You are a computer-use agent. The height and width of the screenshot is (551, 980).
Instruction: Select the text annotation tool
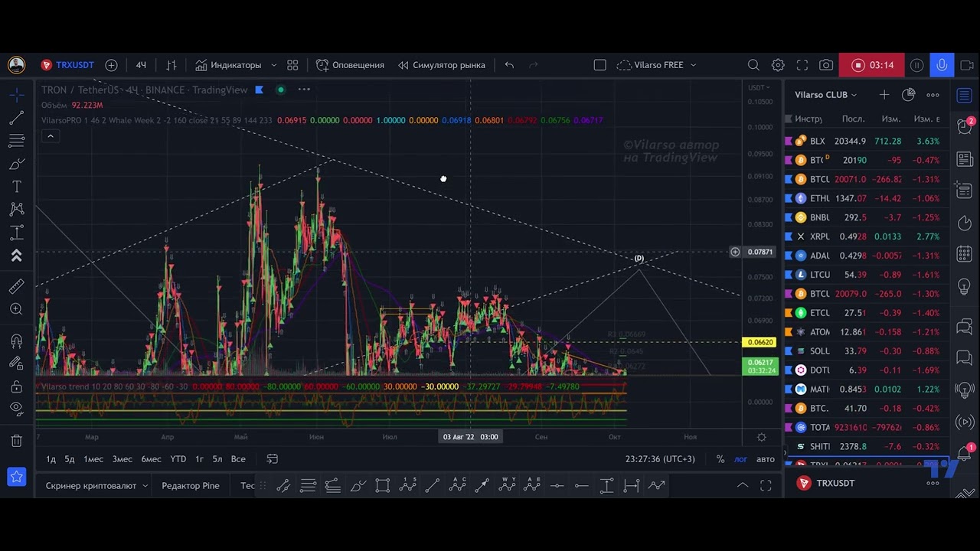(x=16, y=187)
